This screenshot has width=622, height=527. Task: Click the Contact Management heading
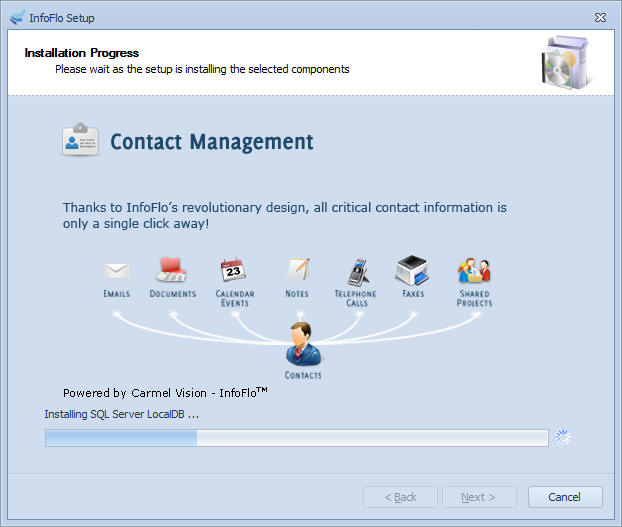[211, 142]
